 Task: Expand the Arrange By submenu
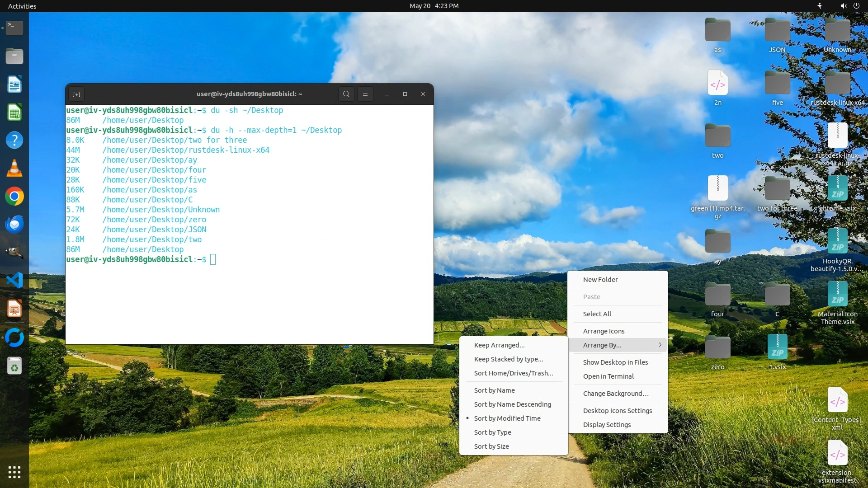pyautogui.click(x=618, y=345)
